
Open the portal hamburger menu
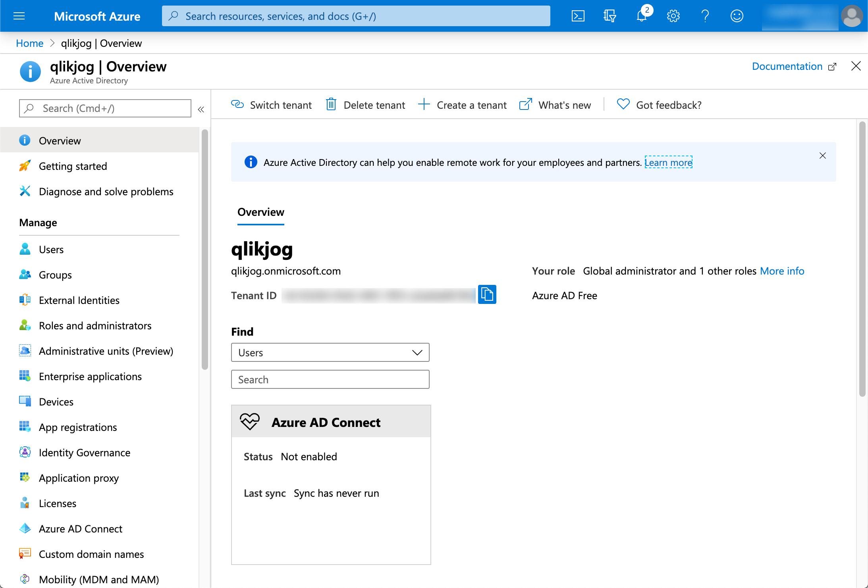tap(19, 16)
